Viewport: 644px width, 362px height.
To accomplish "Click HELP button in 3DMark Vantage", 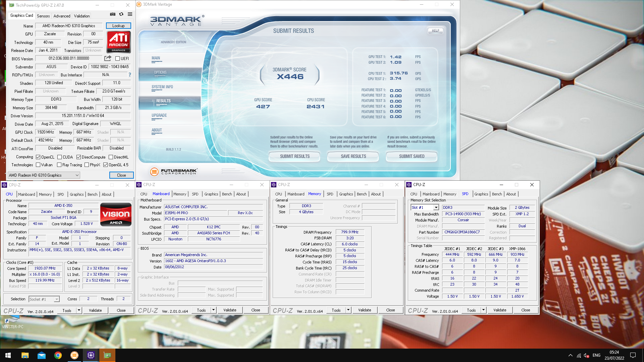I will (435, 31).
